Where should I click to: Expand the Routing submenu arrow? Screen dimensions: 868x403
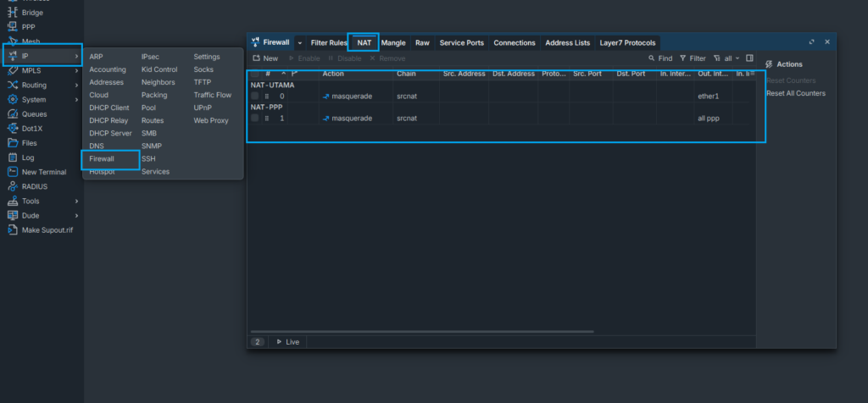pos(76,86)
